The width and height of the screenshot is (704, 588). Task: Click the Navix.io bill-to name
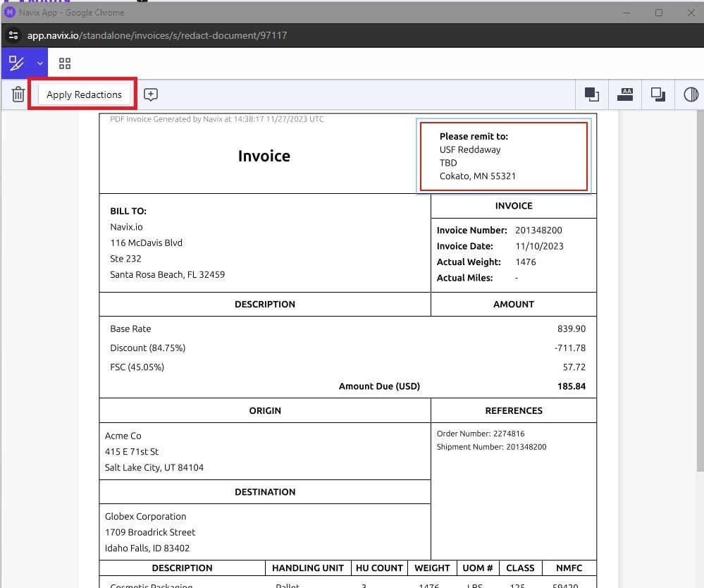pos(126,227)
